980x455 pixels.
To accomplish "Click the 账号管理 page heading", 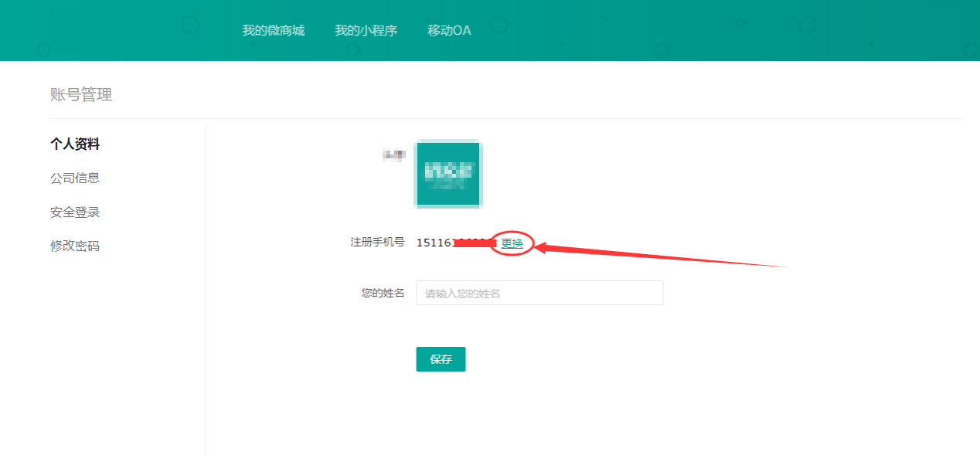I will pos(81,95).
